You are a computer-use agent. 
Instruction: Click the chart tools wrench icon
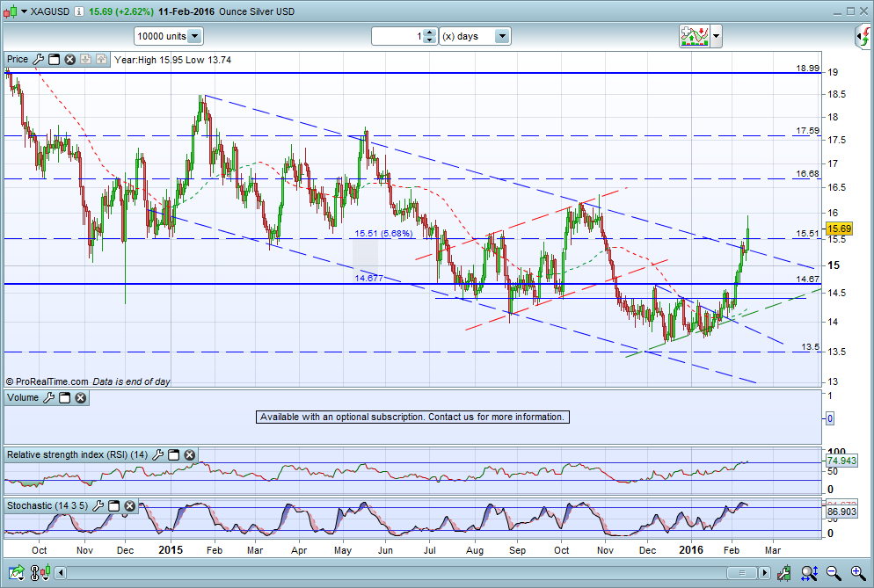[x=783, y=572]
